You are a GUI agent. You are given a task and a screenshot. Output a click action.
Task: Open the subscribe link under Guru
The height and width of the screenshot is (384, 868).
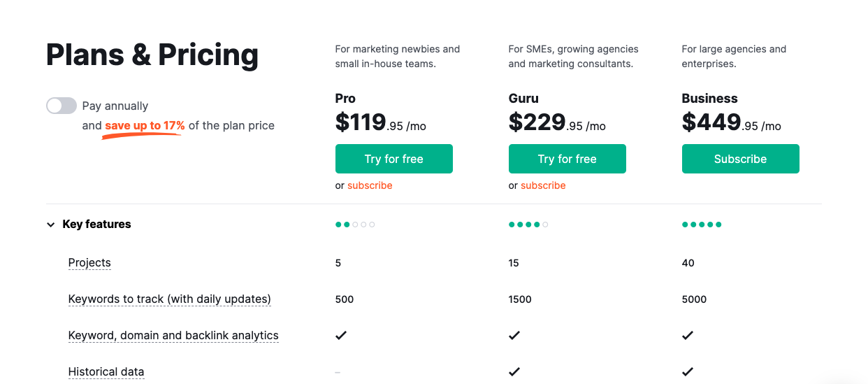pos(543,185)
